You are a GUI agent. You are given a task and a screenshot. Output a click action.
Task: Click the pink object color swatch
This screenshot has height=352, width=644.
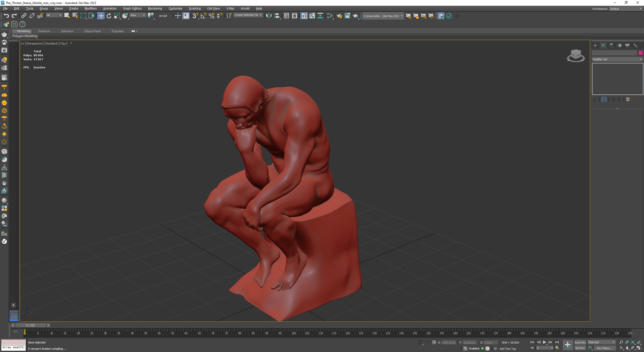tap(640, 53)
